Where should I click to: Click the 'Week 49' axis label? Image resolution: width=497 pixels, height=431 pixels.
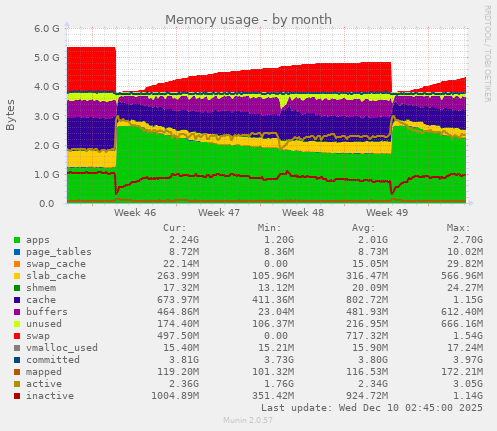click(387, 213)
